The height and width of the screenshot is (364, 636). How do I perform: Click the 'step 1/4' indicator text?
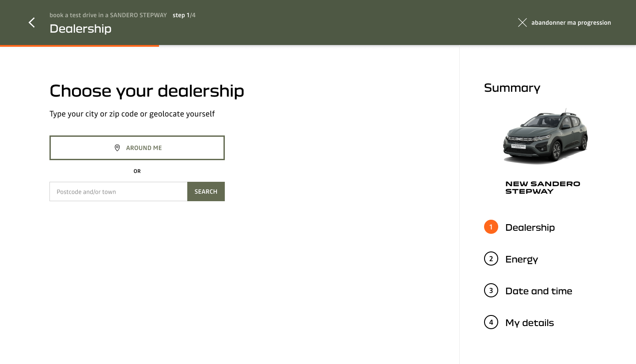184,15
